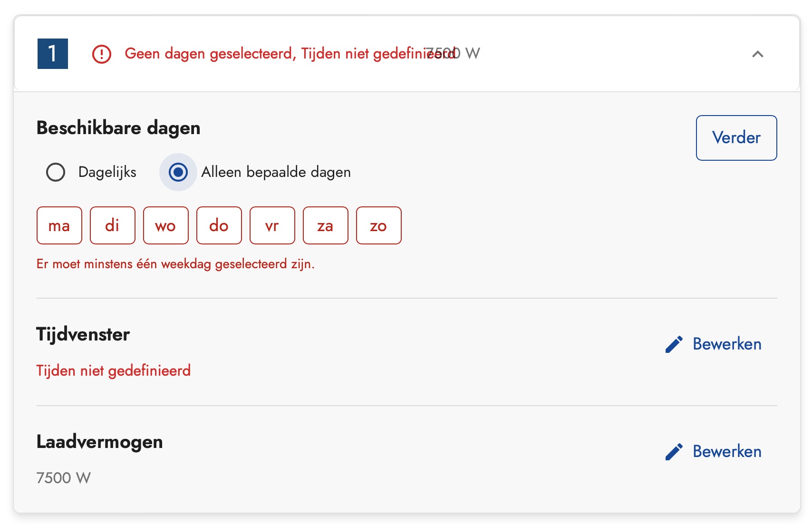Open Bewerken for the Laadvermogen section
The width and height of the screenshot is (812, 525).
[x=726, y=451]
